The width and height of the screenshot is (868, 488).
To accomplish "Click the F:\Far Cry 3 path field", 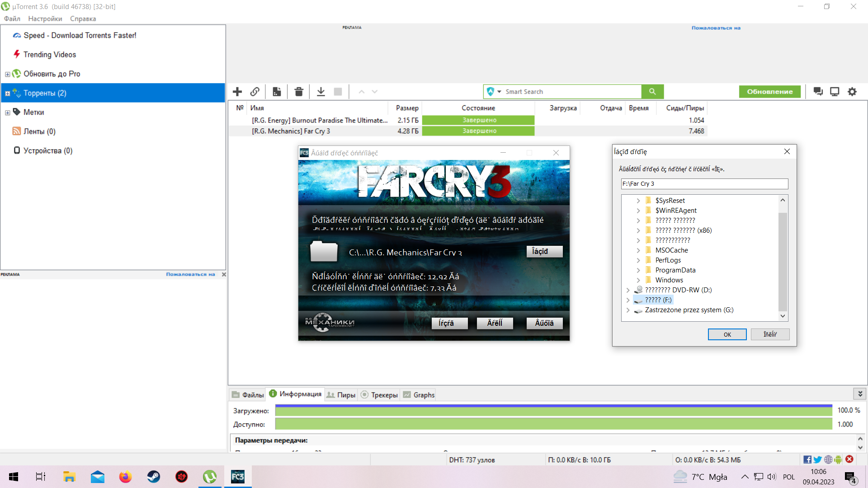I will (x=704, y=184).
